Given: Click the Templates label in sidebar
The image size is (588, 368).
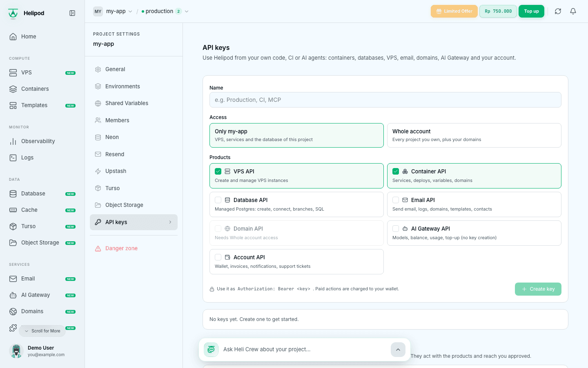Looking at the screenshot, I should (x=34, y=105).
